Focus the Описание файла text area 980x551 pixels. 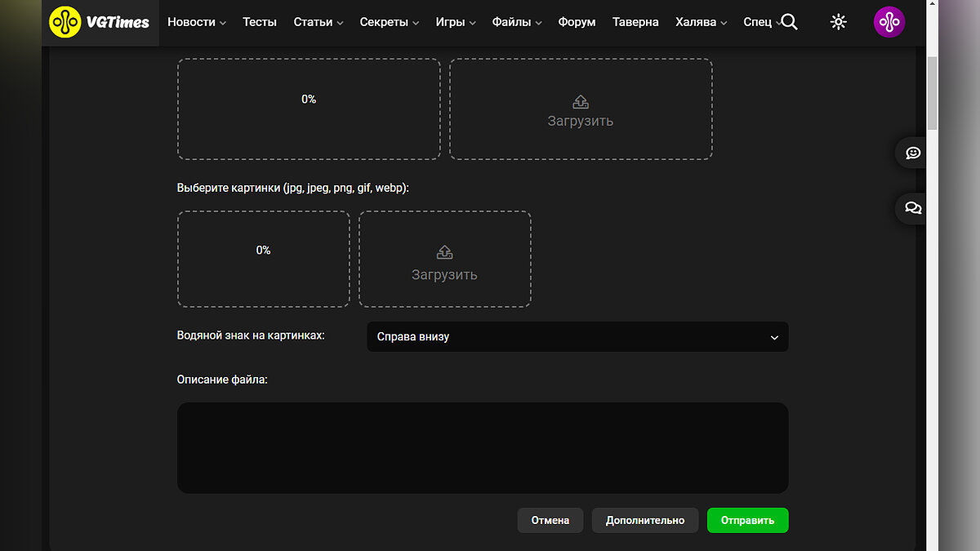(482, 447)
